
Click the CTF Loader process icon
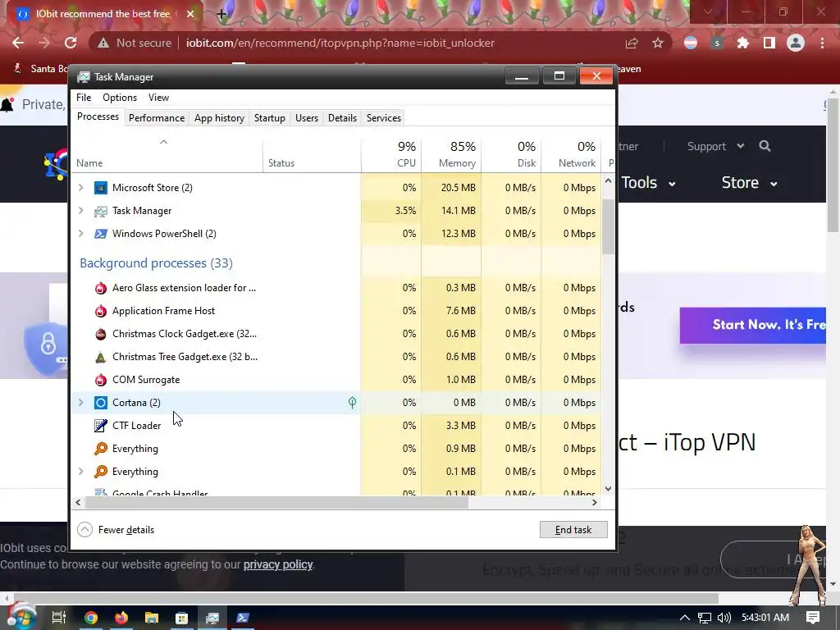[101, 426]
